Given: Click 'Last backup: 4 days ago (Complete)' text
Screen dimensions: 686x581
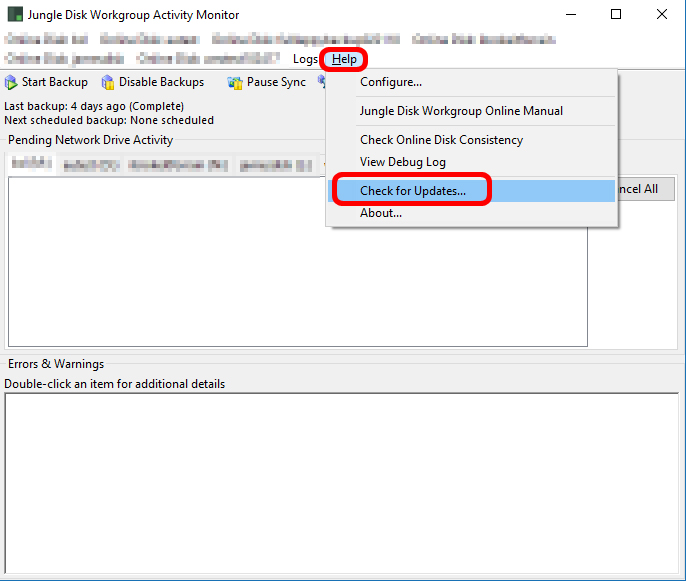Looking at the screenshot, I should 94,106.
